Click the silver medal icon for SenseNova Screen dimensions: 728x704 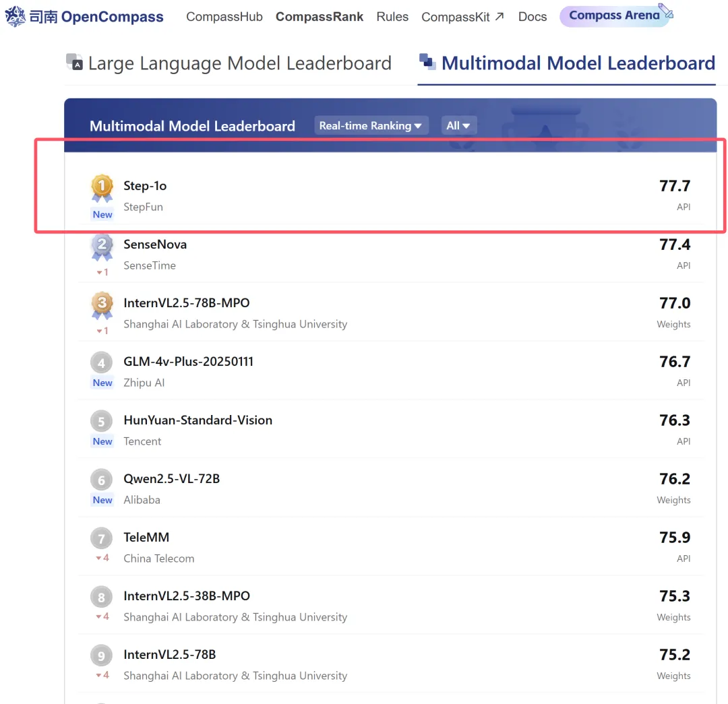click(x=102, y=247)
